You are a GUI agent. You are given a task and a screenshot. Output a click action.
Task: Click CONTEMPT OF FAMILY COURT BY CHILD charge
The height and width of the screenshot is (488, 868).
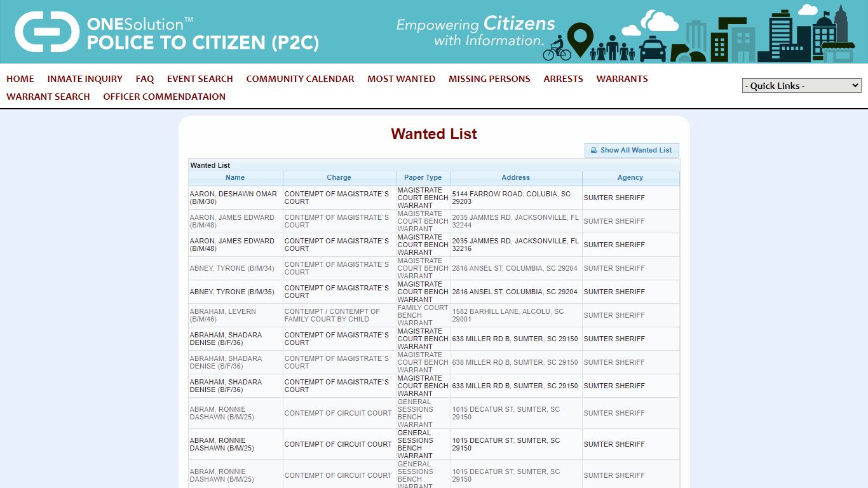click(332, 315)
